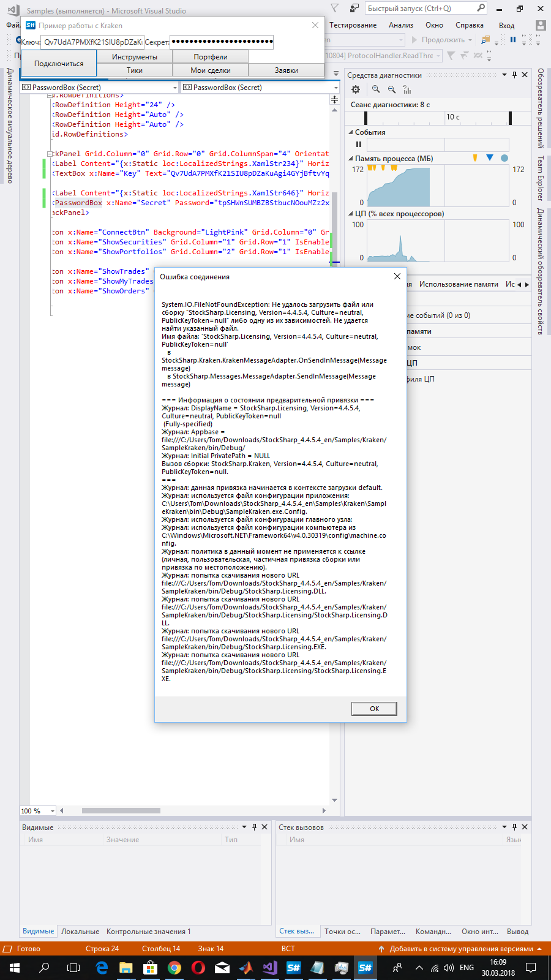Click the account avatar icon next to Вход
This screenshot has height=980, width=551.
pos(541,25)
